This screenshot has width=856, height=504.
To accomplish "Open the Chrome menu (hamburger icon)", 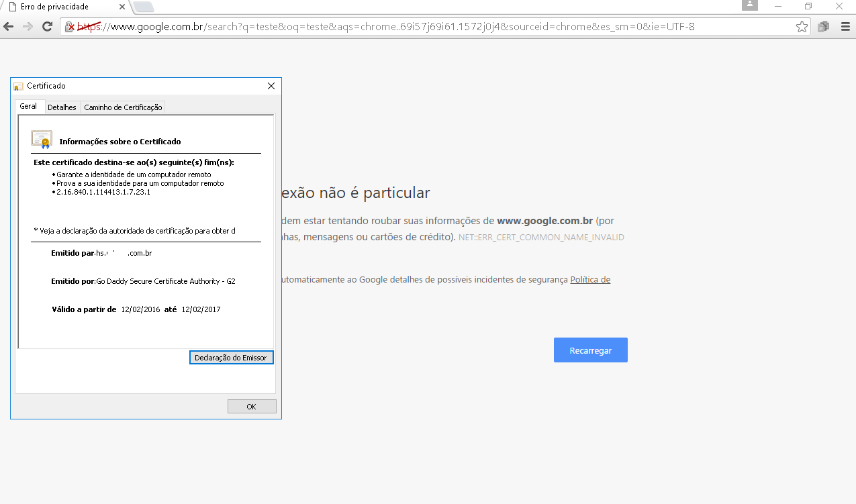I will tap(845, 27).
